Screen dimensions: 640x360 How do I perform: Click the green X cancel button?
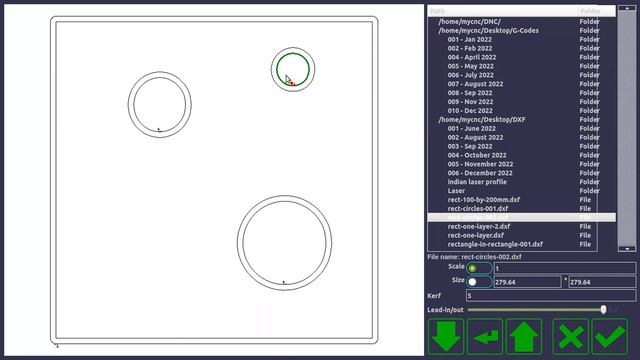click(571, 336)
